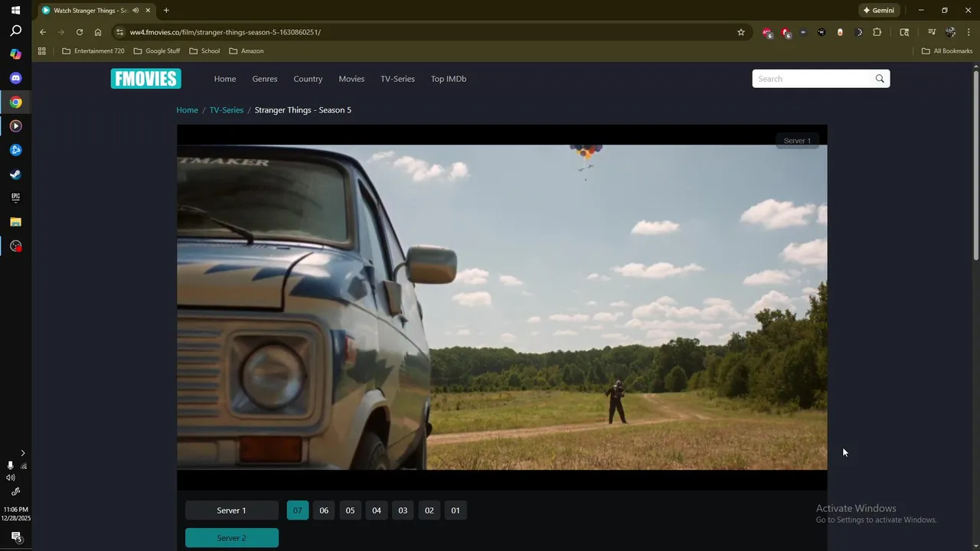Open the Chrome extensions puzzle menu
This screenshot has height=551, width=980.
(x=877, y=32)
